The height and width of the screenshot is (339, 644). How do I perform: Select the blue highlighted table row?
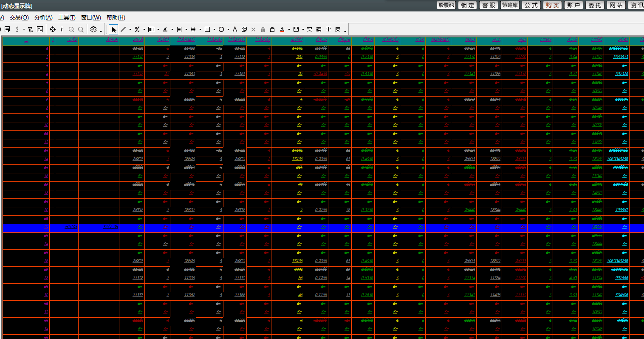pos(323,228)
